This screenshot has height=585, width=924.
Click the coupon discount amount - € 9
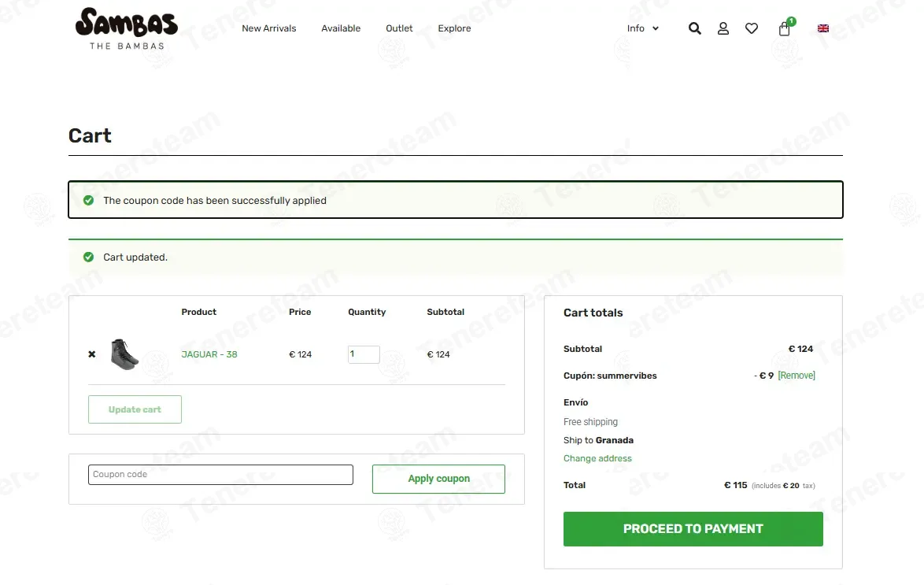tap(763, 376)
